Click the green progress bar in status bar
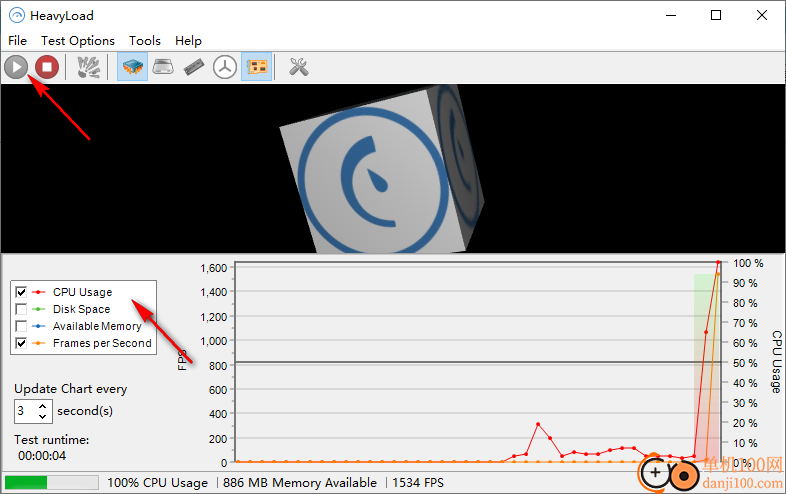 [x=51, y=482]
